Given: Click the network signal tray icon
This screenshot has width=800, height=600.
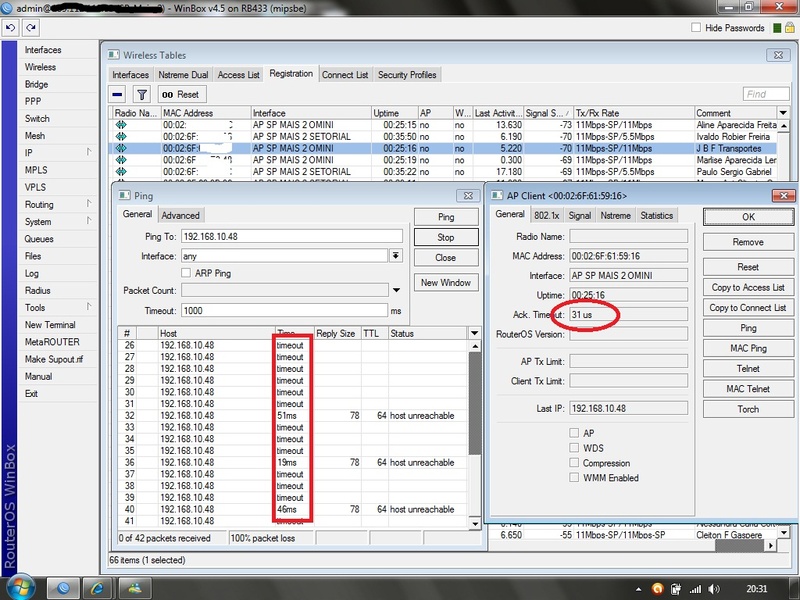Looking at the screenshot, I should 695,589.
